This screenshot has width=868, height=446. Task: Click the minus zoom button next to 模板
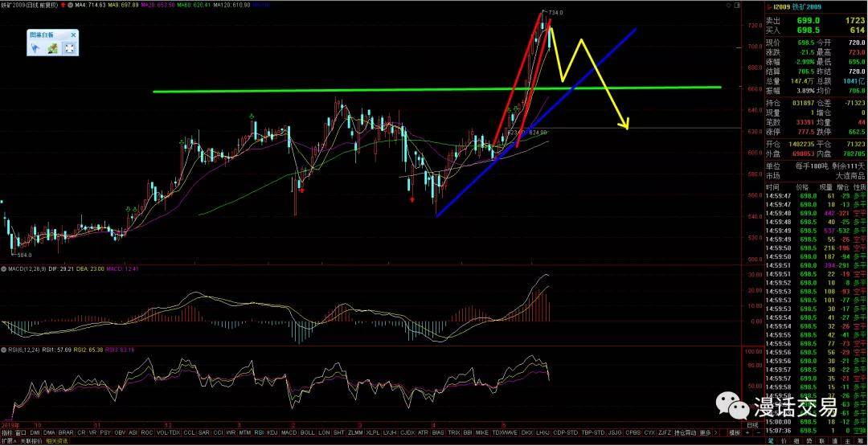click(759, 432)
